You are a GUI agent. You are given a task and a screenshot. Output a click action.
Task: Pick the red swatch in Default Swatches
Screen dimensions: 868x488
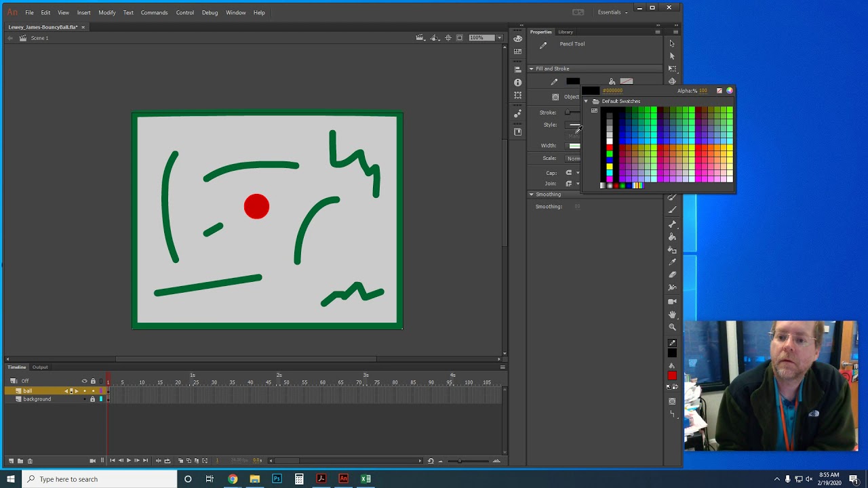click(610, 148)
